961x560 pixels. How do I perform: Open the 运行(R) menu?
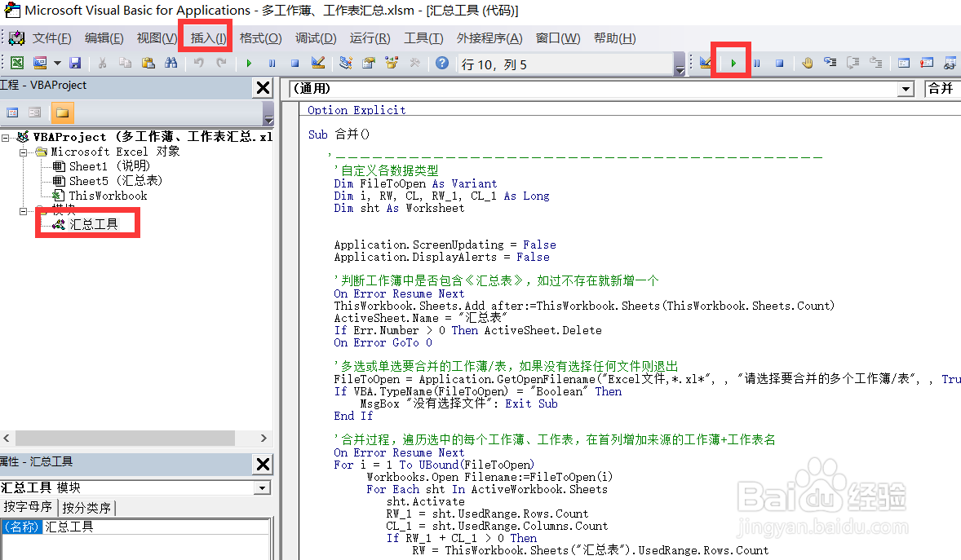click(x=370, y=38)
